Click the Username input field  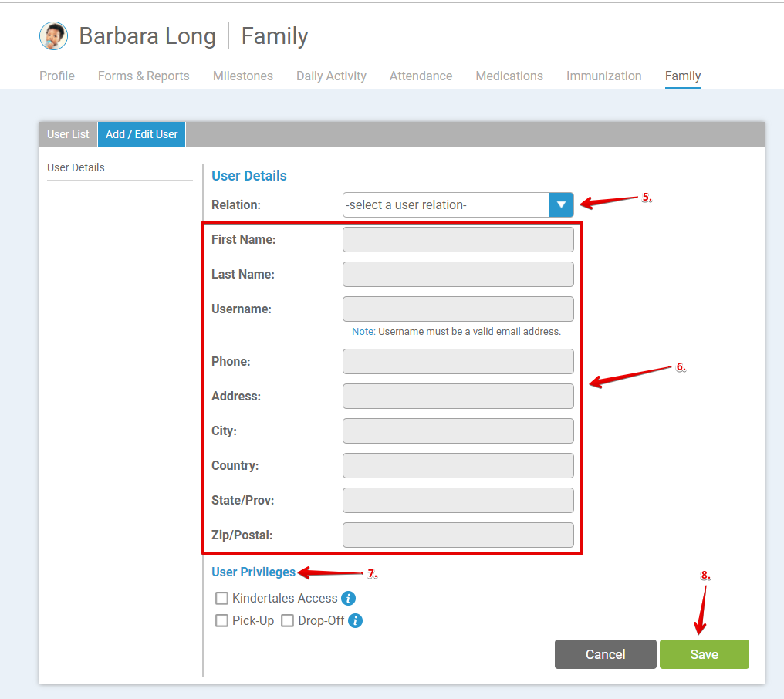(458, 309)
